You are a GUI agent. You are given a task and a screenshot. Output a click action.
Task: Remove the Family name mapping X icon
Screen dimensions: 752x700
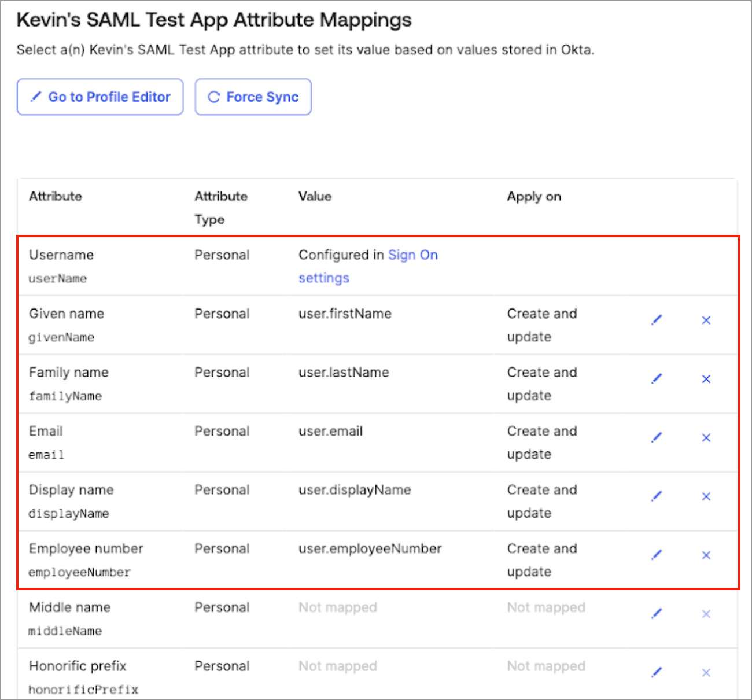click(x=706, y=379)
